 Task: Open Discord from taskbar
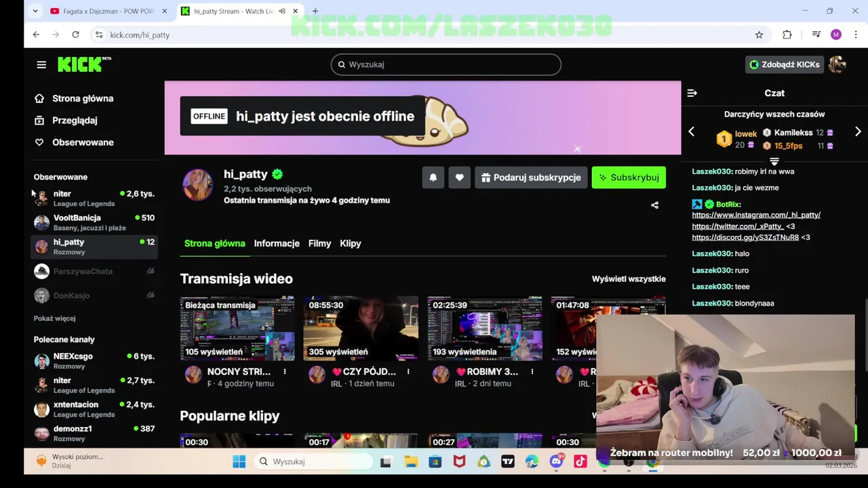[x=556, y=462]
